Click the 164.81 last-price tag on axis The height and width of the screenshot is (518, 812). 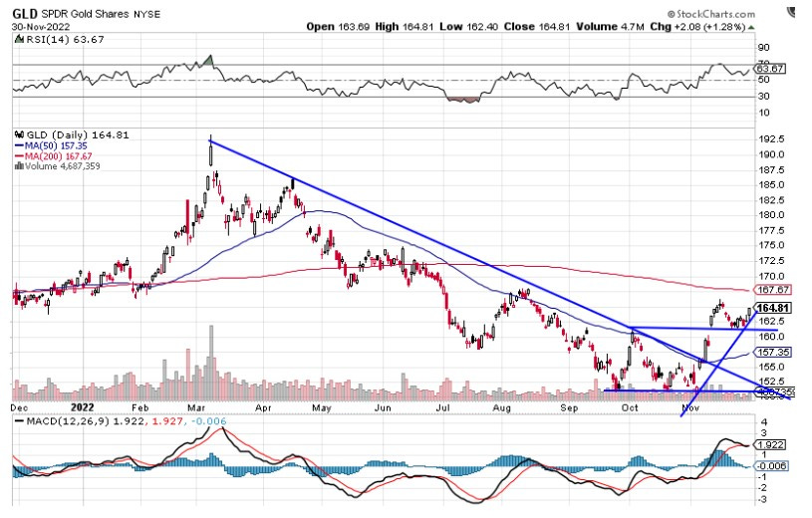tap(774, 308)
